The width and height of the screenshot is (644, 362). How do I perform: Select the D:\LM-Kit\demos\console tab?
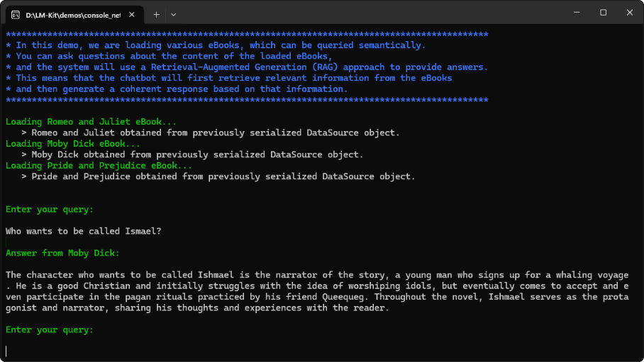point(74,15)
